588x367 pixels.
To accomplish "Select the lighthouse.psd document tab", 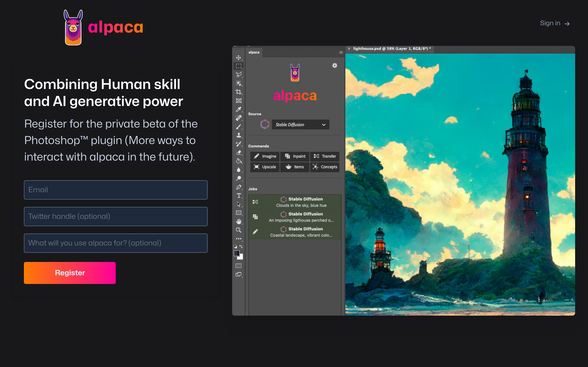I will tap(391, 49).
